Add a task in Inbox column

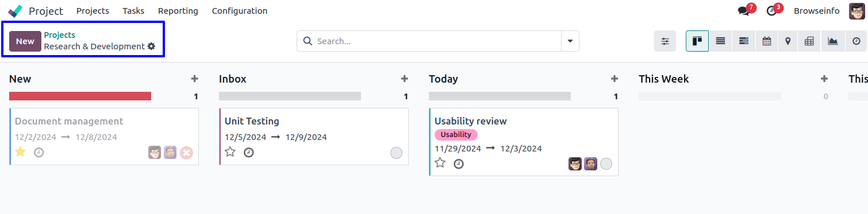tap(404, 79)
